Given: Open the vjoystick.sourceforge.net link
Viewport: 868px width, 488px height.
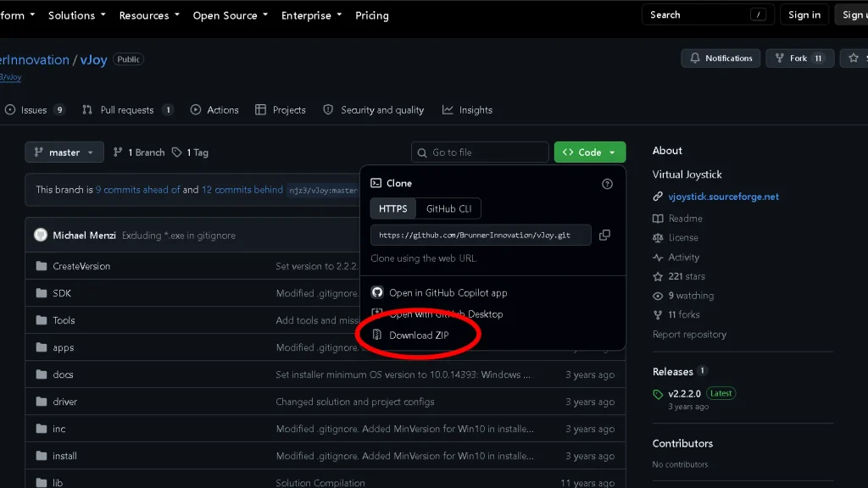Looking at the screenshot, I should tap(723, 197).
